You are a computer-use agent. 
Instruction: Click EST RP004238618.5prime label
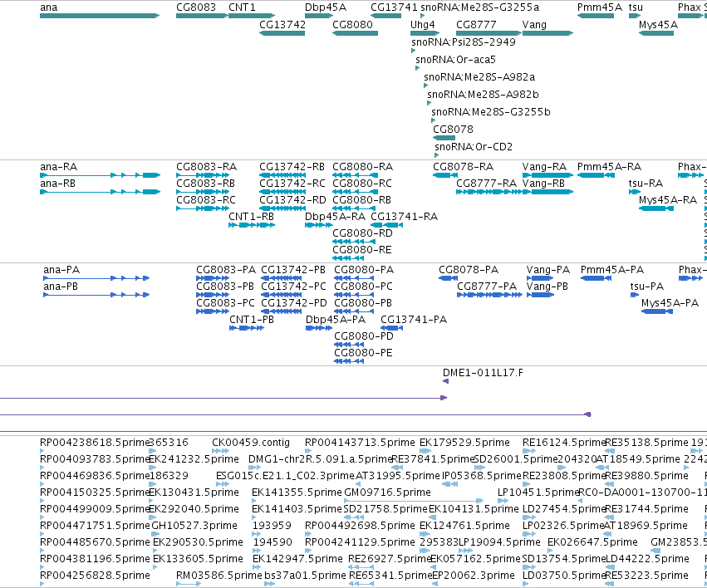(94, 443)
